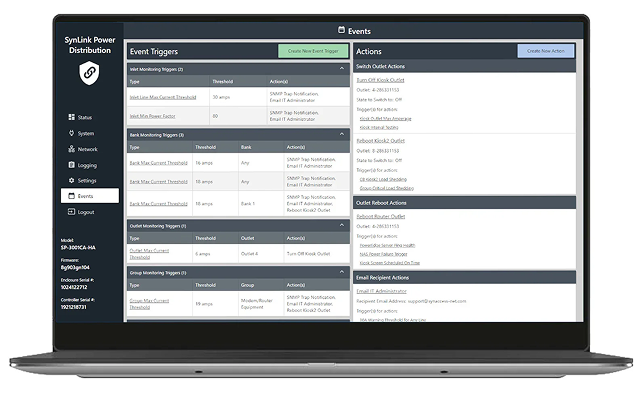Select the Events calendar icon in sidebar
Image resolution: width=639 pixels, height=395 pixels.
point(72,196)
